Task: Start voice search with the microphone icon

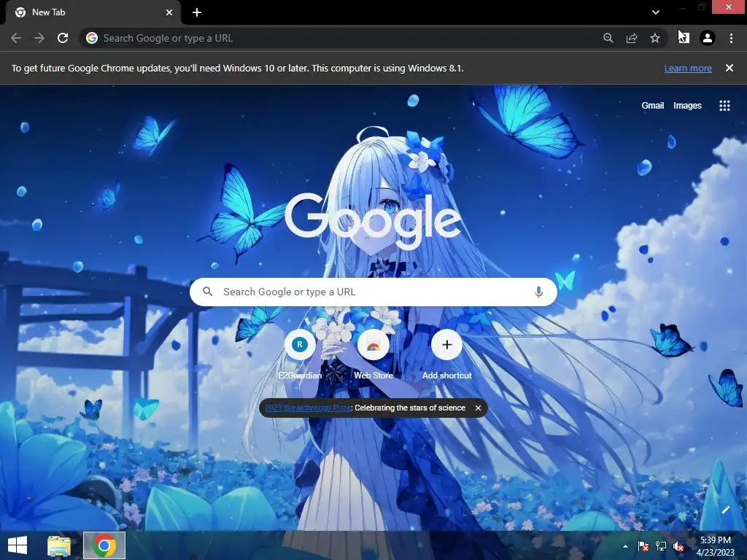Action: pyautogui.click(x=539, y=292)
